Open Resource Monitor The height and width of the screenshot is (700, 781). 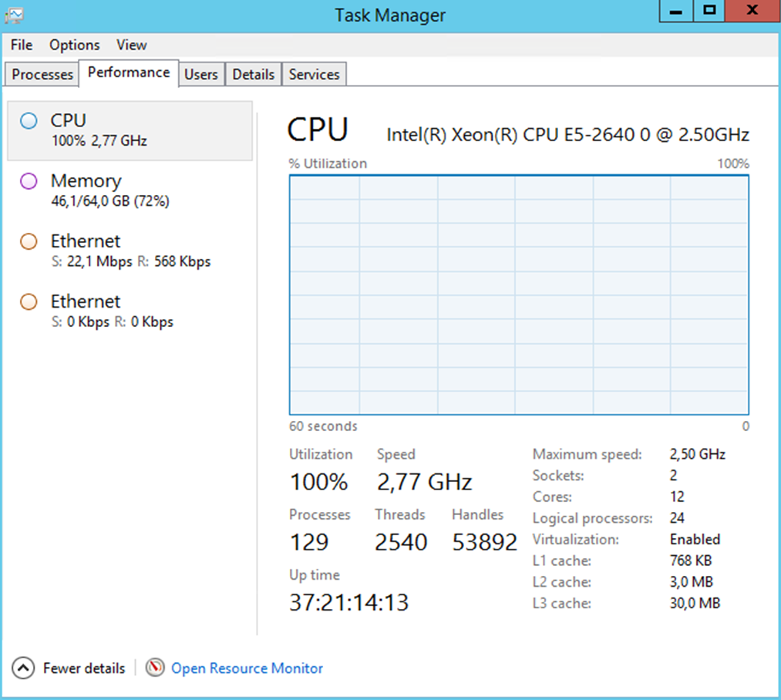point(247,668)
